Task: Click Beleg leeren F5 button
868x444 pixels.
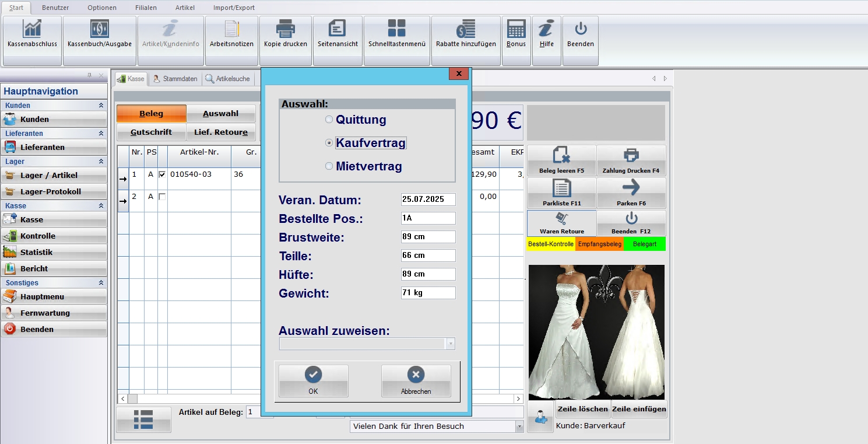Action: 561,160
